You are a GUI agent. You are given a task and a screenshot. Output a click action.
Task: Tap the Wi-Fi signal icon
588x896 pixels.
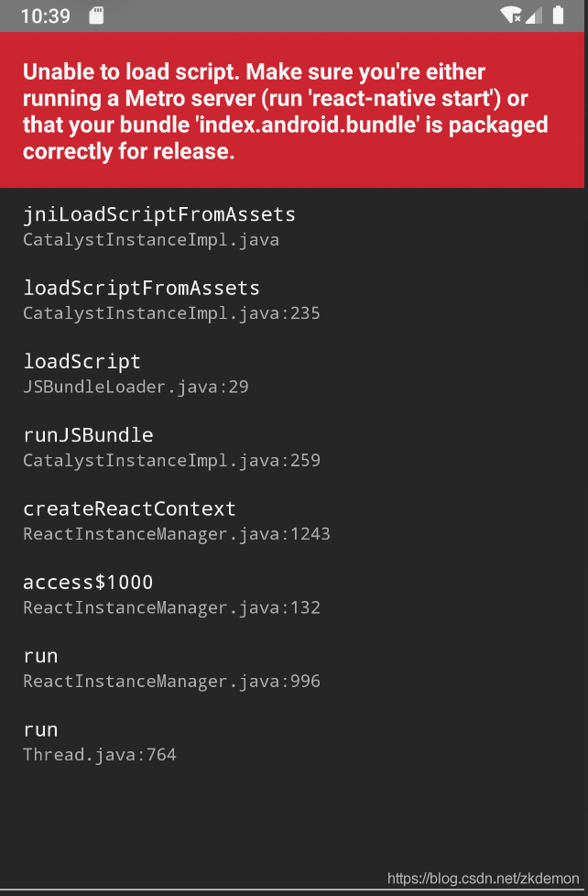click(511, 16)
